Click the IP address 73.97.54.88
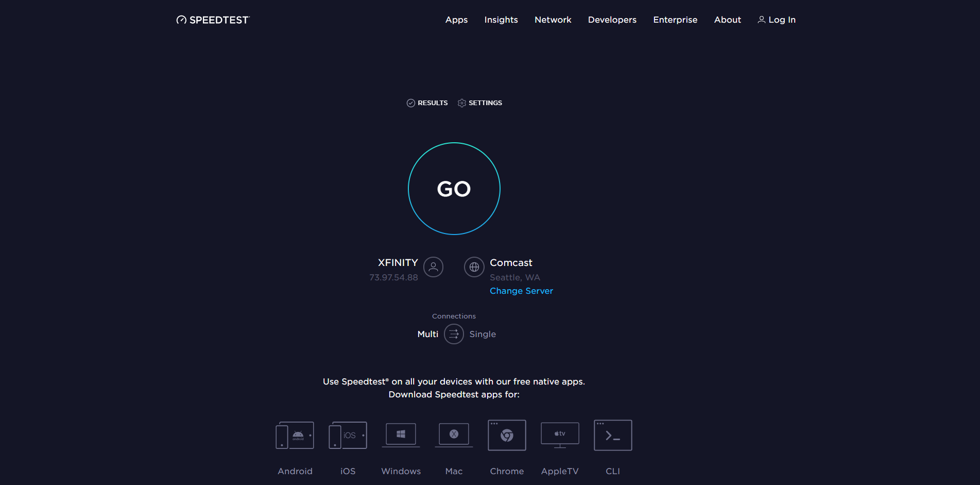Screen dimensions: 980x485 coord(393,277)
